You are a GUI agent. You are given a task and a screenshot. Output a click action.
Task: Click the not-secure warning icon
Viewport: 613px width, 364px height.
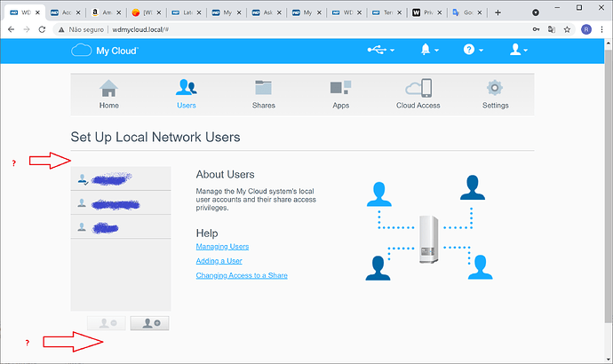[61, 29]
